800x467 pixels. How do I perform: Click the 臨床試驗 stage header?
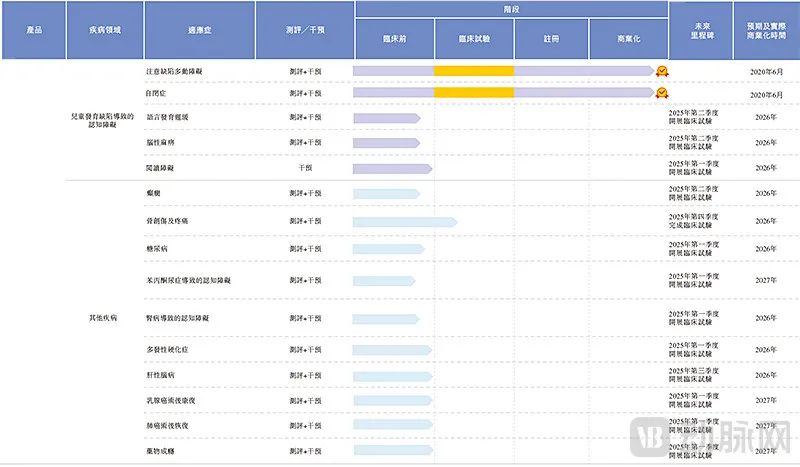[474, 39]
